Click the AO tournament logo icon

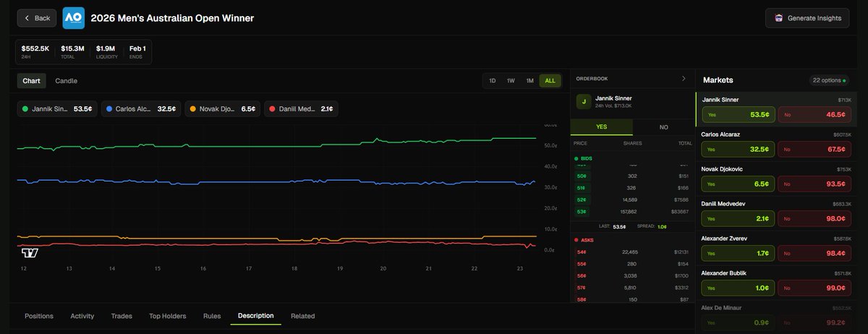click(x=73, y=18)
